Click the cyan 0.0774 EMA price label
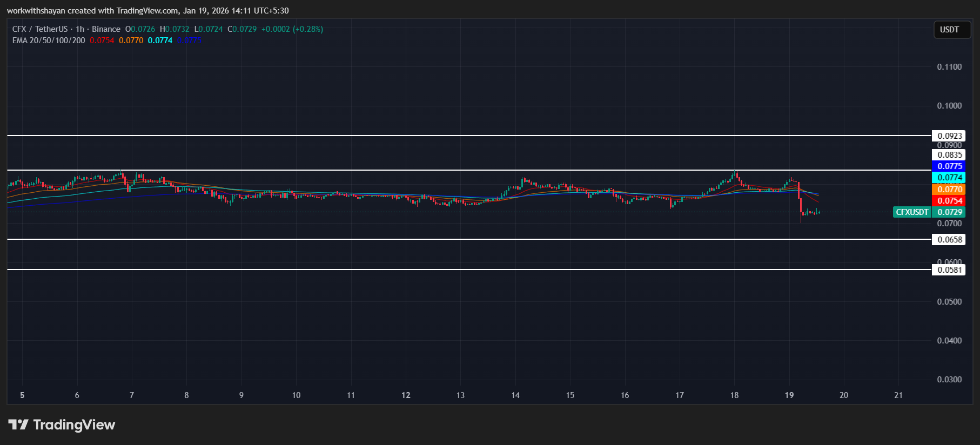The image size is (980, 445). (949, 178)
